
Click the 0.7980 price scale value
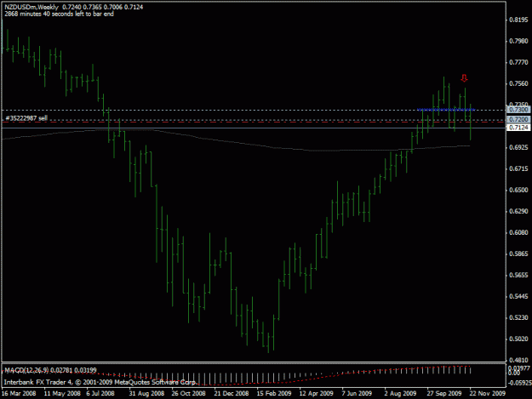coord(518,41)
